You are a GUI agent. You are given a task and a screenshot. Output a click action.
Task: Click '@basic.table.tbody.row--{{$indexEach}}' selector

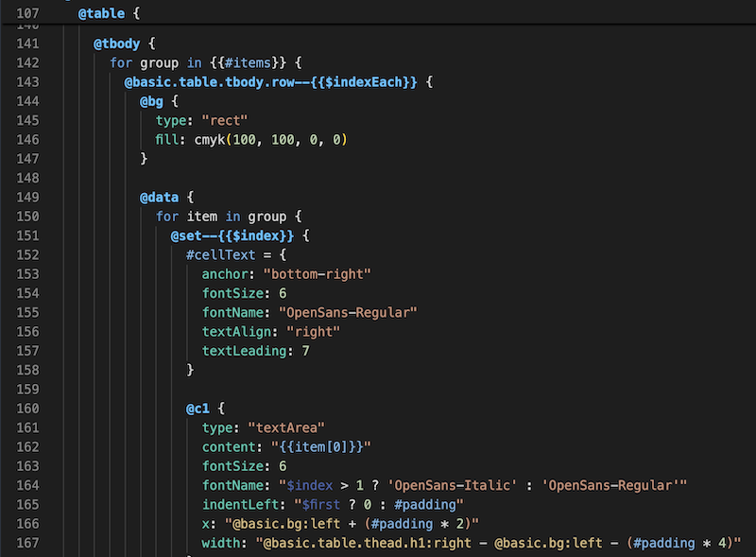tap(271, 82)
